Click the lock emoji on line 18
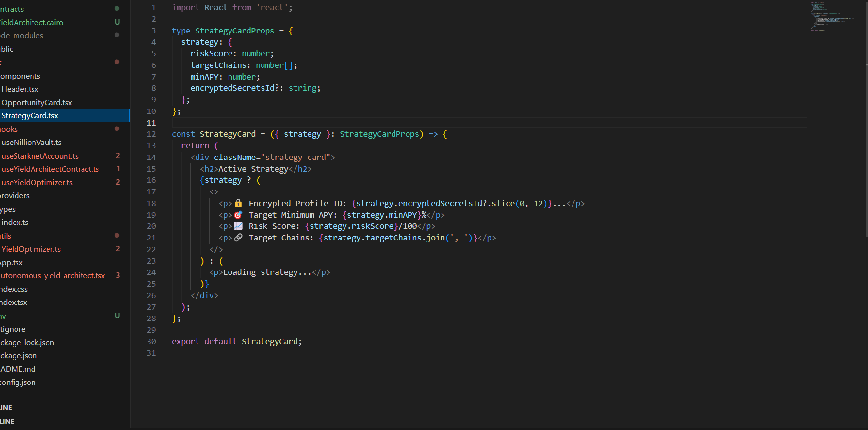The width and height of the screenshot is (868, 430). (238, 203)
